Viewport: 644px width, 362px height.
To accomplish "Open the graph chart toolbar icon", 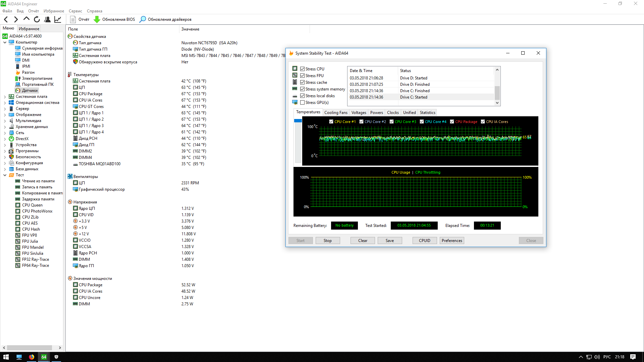I will tap(58, 19).
